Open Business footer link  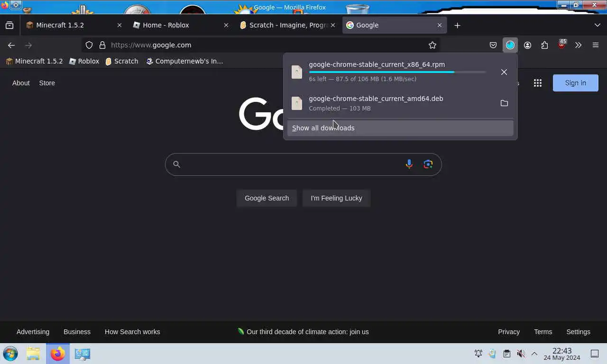point(77,332)
